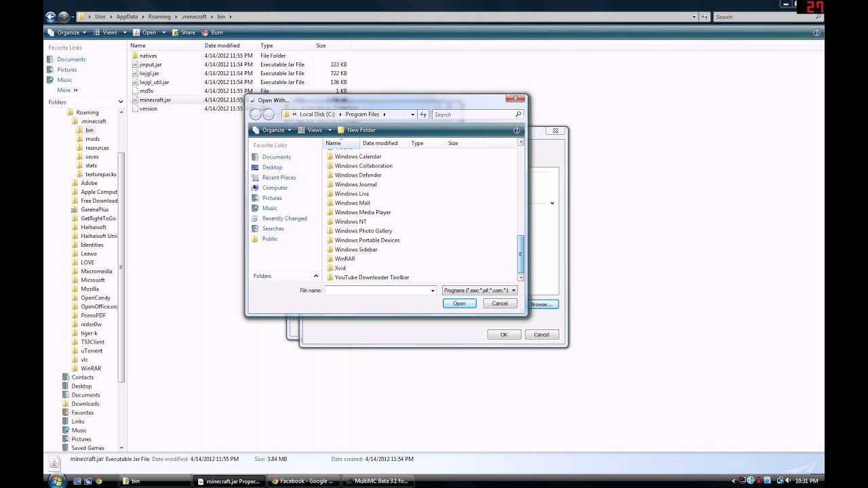This screenshot has width=868, height=488.
Task: Select version file
Action: coord(148,108)
